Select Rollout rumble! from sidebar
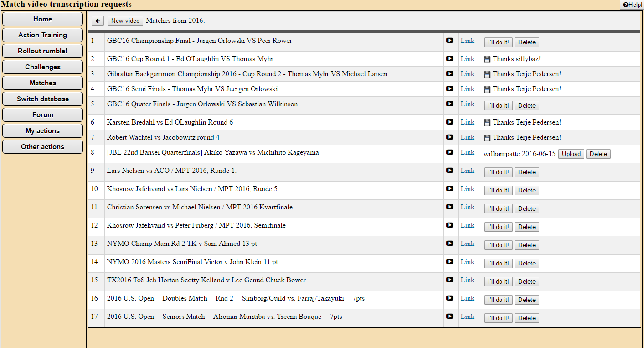 coord(42,51)
